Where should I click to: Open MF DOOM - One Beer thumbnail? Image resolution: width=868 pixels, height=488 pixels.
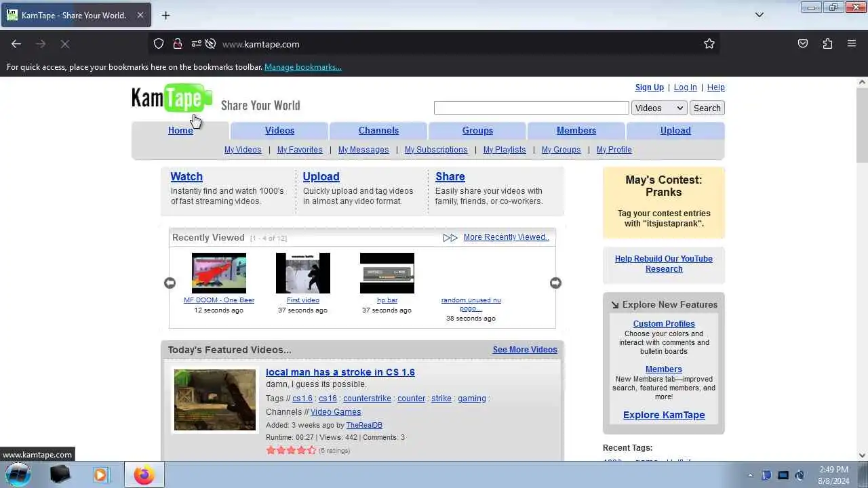coord(219,273)
